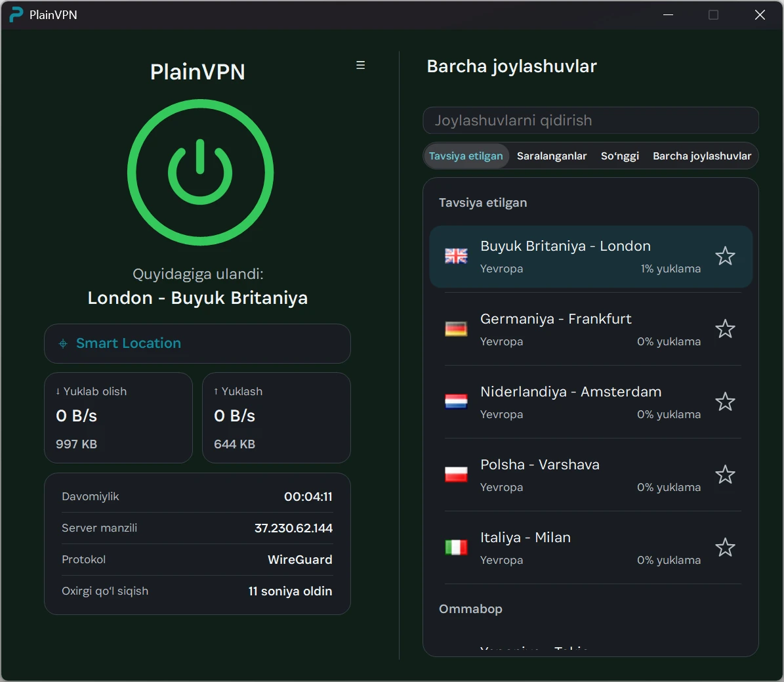Pick Italiya - Milan location
Image resolution: width=784 pixels, height=682 pixels.
(x=590, y=547)
